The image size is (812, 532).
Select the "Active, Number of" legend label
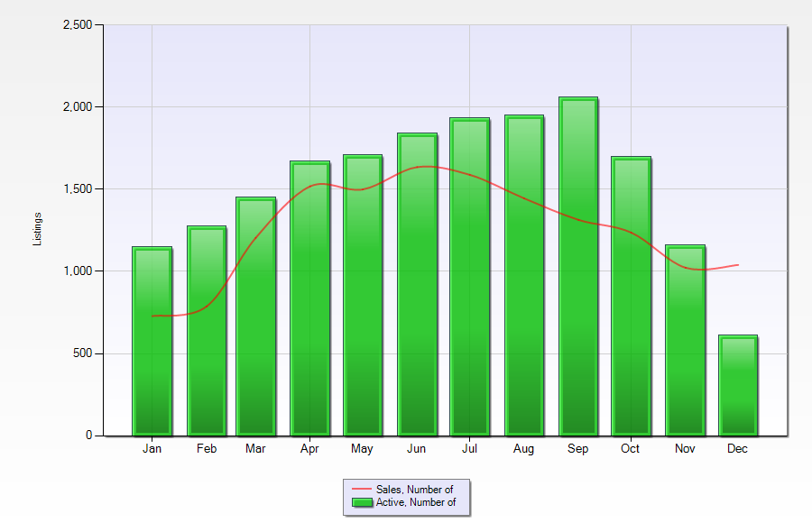pyautogui.click(x=416, y=502)
